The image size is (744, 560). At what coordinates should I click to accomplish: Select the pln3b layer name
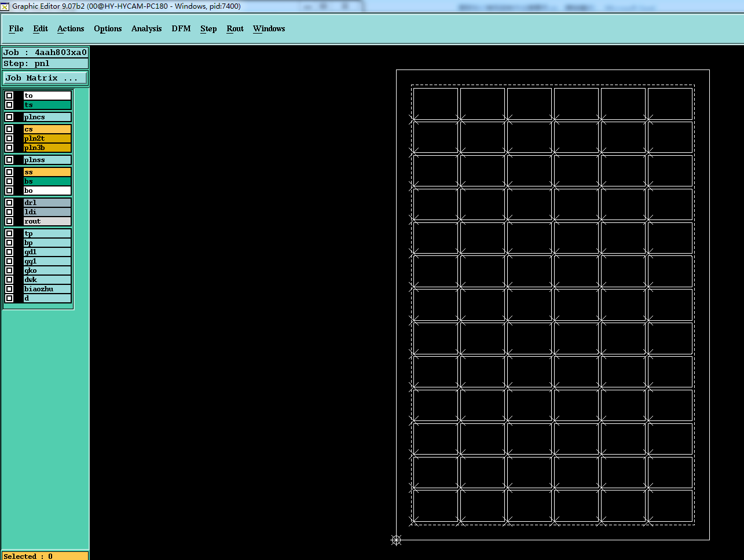pyautogui.click(x=47, y=148)
